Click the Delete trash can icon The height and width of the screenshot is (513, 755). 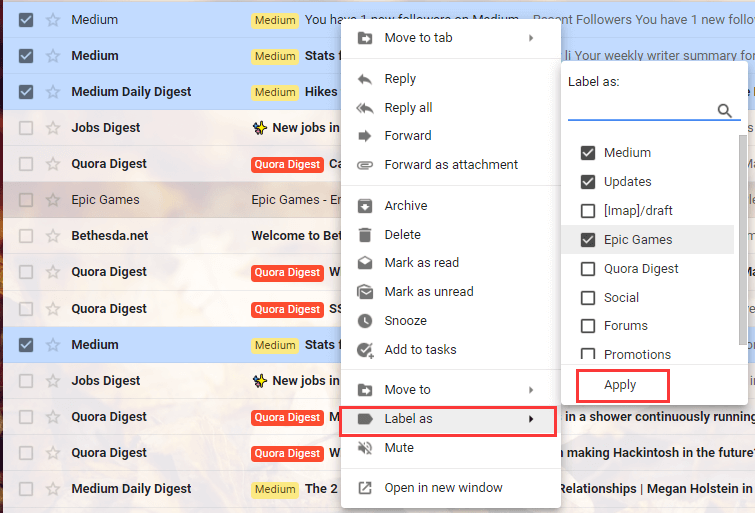click(364, 235)
